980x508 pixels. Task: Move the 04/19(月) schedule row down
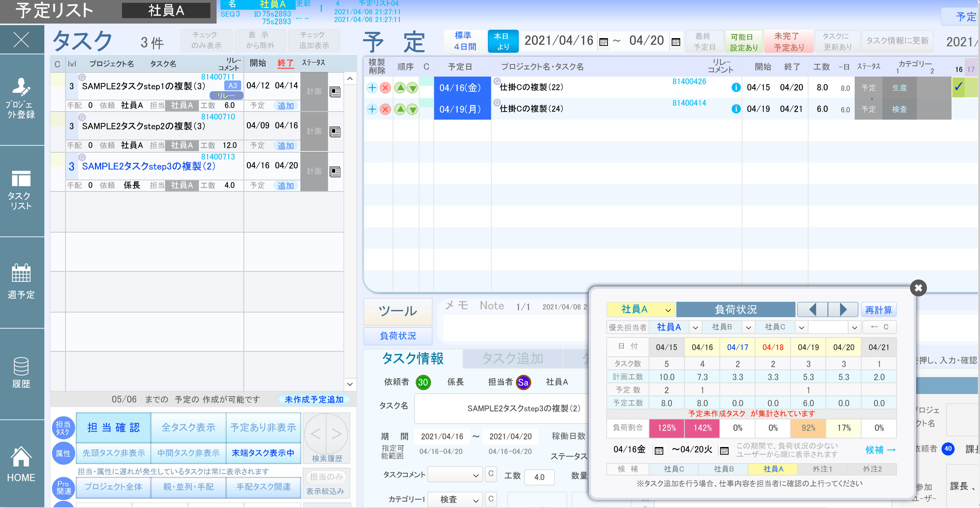point(412,109)
